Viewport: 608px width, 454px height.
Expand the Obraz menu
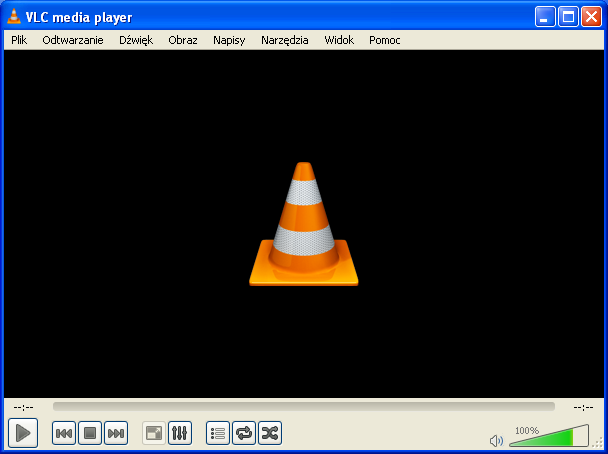[183, 40]
